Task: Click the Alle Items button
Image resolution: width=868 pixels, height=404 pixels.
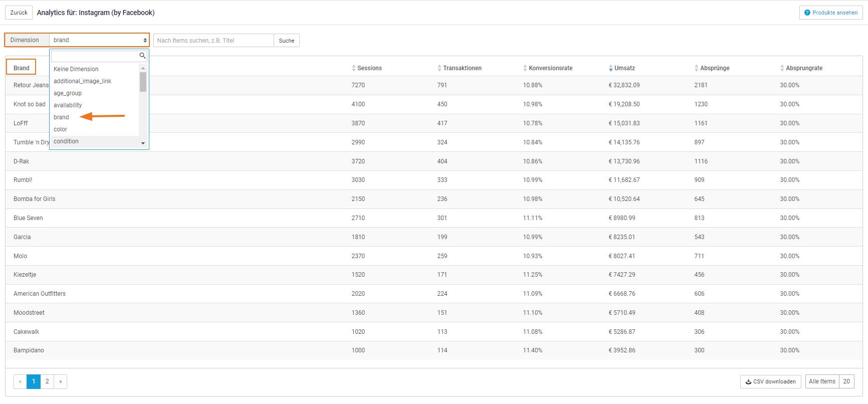Action: [x=822, y=381]
